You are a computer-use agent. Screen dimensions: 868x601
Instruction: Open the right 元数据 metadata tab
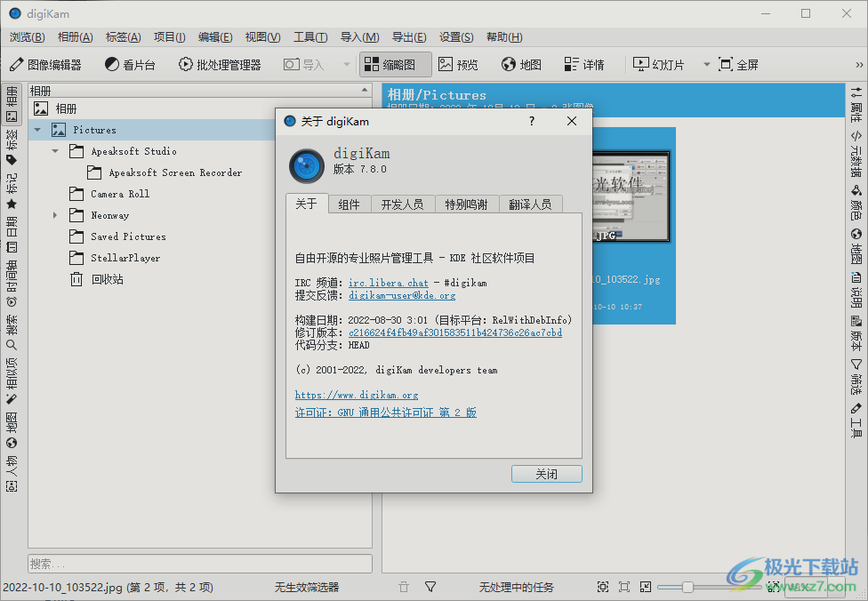tap(856, 153)
